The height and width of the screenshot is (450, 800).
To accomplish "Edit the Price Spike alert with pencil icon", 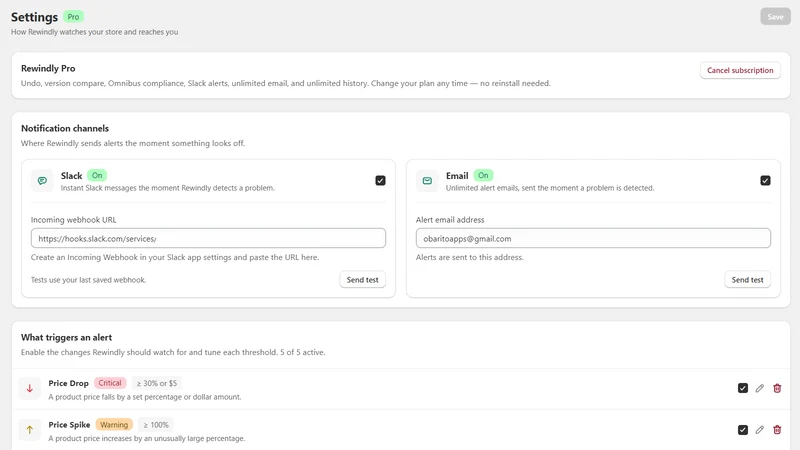I will coord(760,430).
